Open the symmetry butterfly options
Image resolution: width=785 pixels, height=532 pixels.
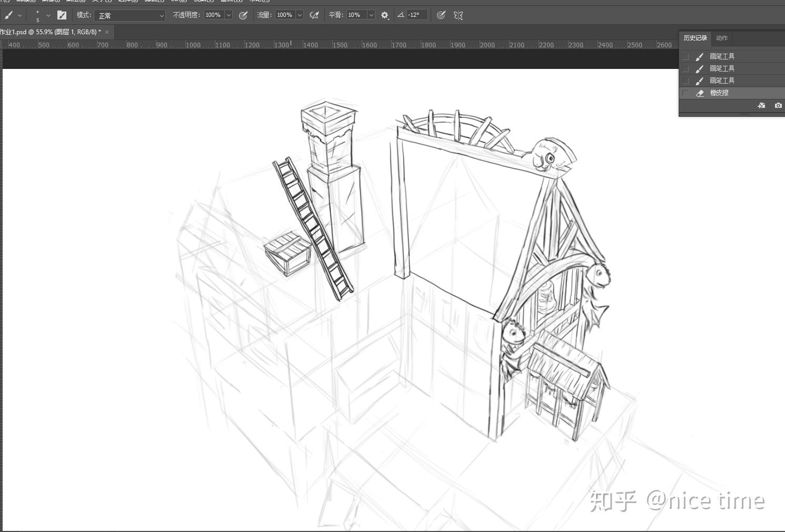[x=459, y=15]
